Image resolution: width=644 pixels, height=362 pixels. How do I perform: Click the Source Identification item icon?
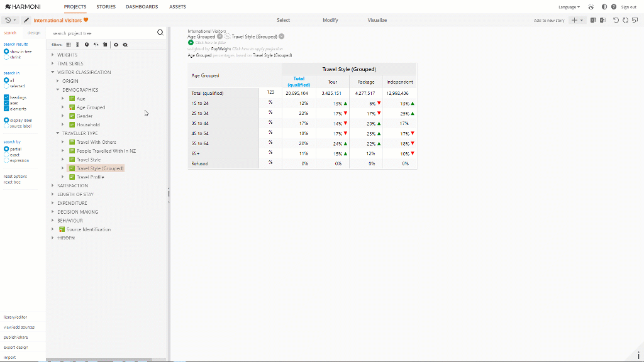tap(62, 229)
